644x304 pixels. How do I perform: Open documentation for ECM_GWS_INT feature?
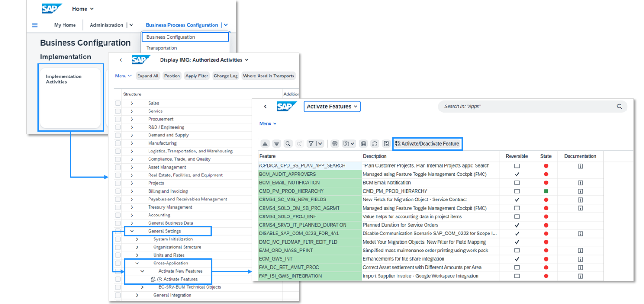581,259
